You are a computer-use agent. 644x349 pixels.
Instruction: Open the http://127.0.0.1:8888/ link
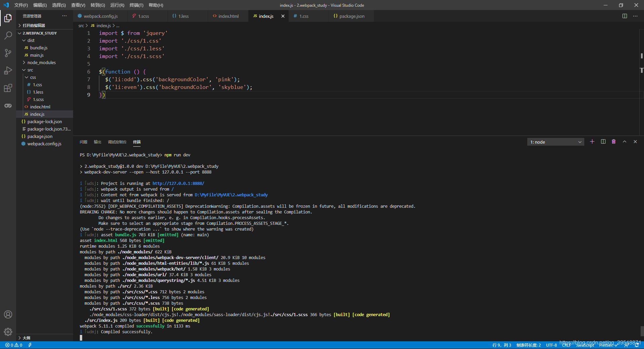[x=178, y=183]
